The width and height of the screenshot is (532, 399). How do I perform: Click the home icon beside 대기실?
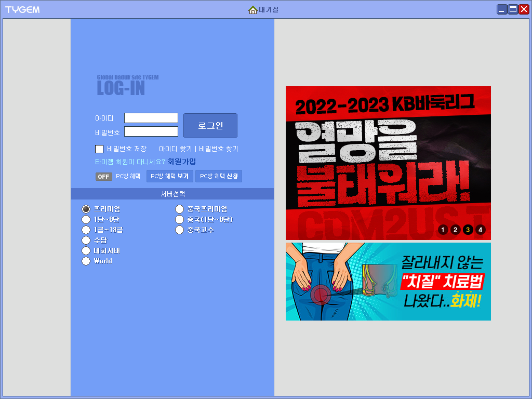pos(252,10)
